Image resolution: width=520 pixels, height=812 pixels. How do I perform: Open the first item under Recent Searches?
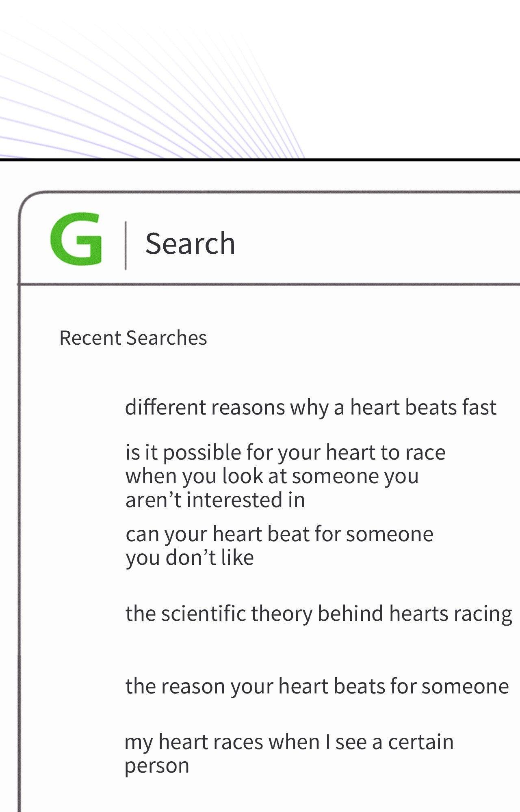(310, 407)
